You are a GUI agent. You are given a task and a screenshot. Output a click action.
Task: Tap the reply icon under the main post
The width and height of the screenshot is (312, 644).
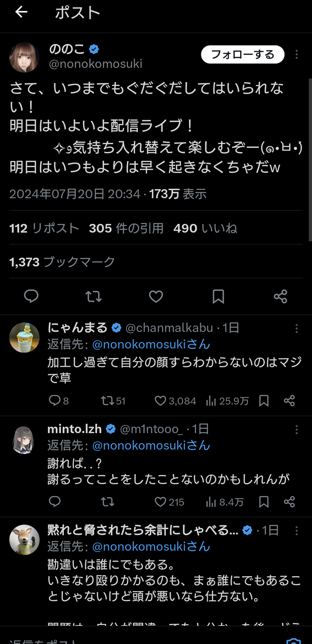31,297
